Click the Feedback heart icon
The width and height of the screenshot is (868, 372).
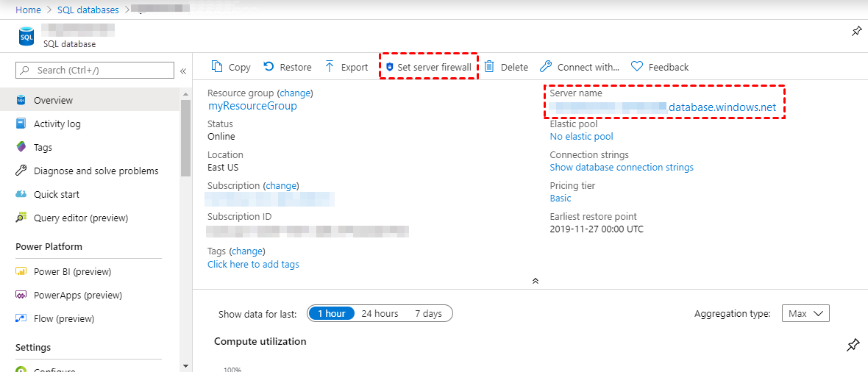click(636, 67)
